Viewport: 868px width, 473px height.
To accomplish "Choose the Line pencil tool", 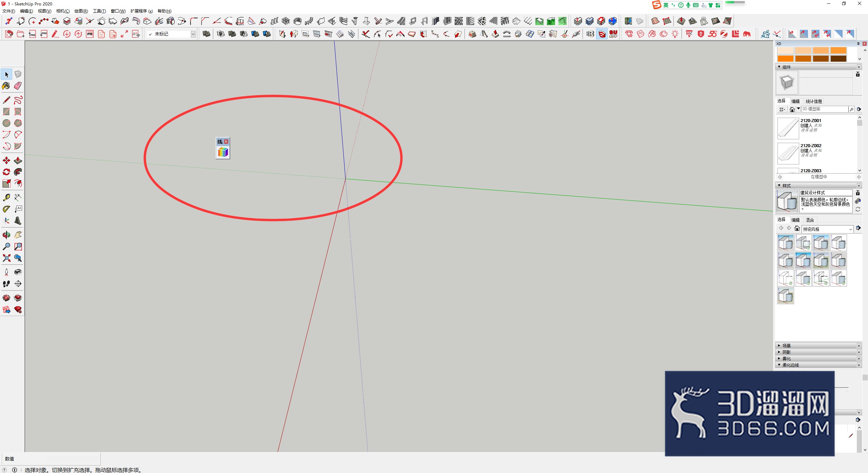I will click(6, 100).
